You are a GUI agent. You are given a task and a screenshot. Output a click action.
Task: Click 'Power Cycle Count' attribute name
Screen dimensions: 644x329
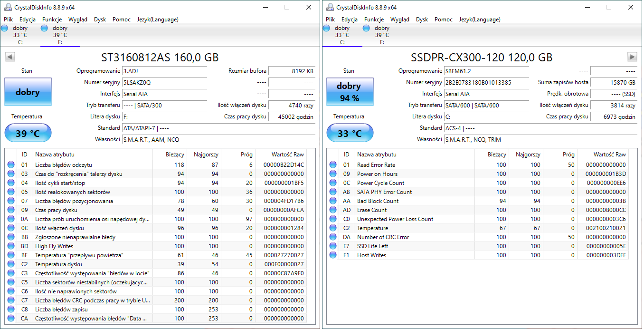coord(380,183)
